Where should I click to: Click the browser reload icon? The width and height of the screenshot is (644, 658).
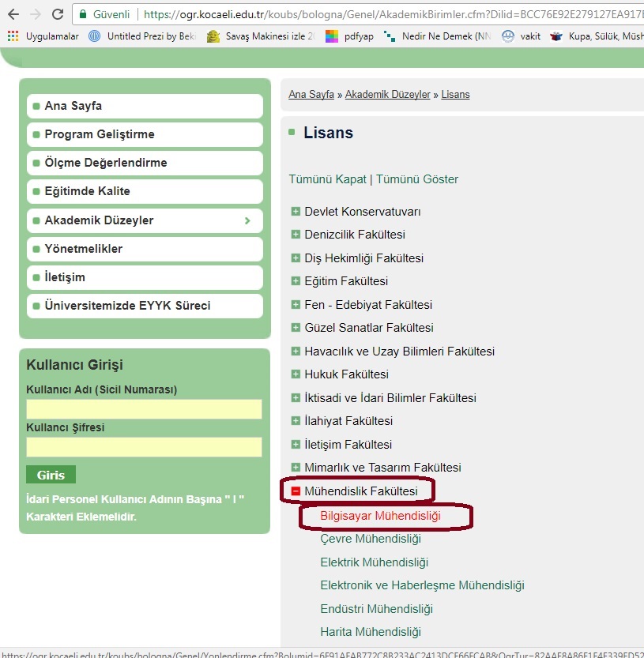58,14
